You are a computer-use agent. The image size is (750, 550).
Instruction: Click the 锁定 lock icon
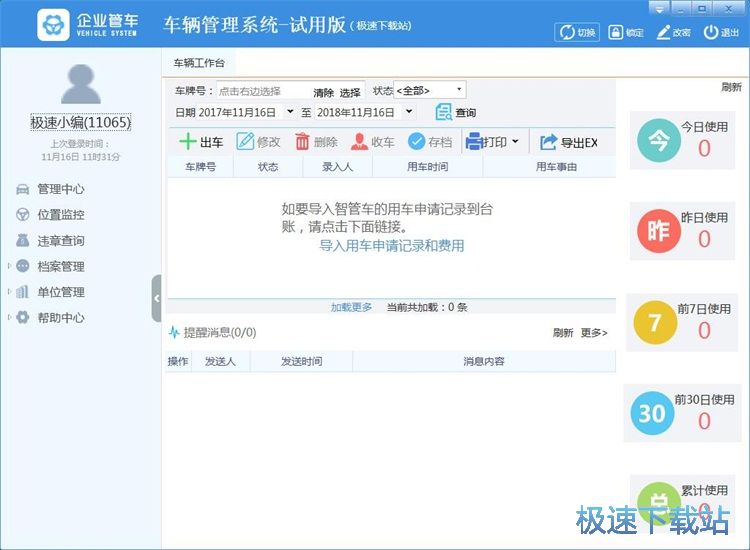(614, 32)
